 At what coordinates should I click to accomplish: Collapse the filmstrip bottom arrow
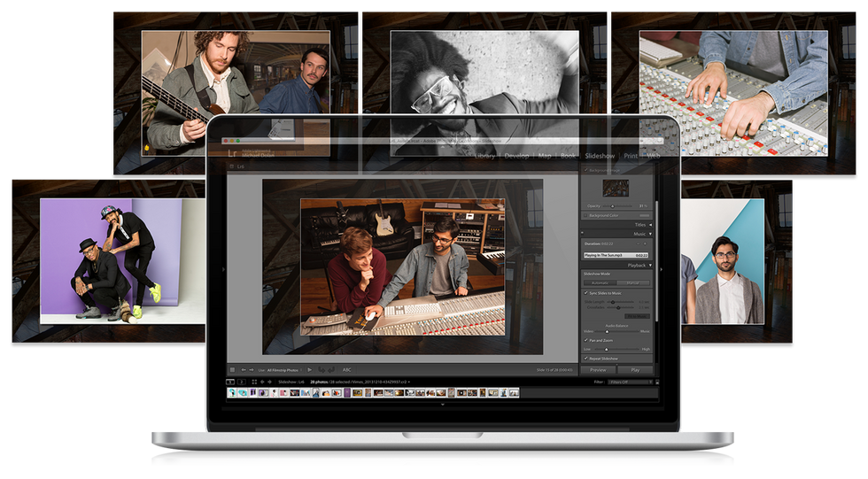pyautogui.click(x=442, y=405)
